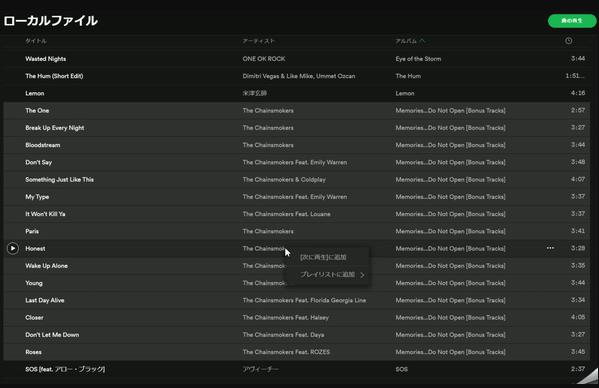
Task: Sort tracks by the タイトル column header
Action: coord(36,41)
